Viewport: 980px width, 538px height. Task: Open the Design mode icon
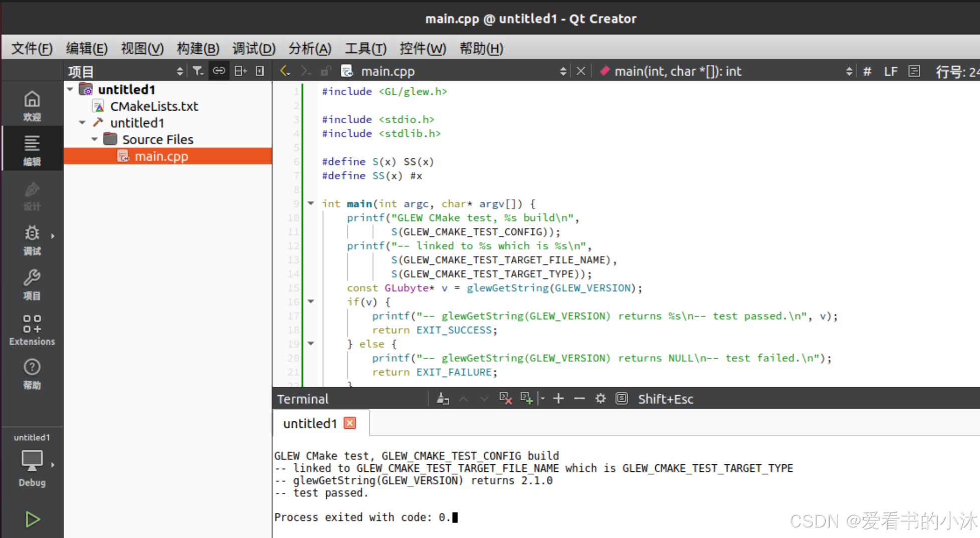32,195
